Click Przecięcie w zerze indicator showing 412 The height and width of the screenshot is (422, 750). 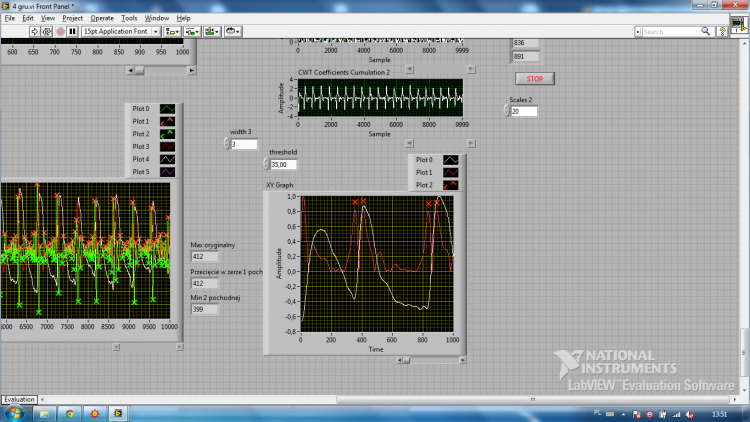[x=205, y=284]
